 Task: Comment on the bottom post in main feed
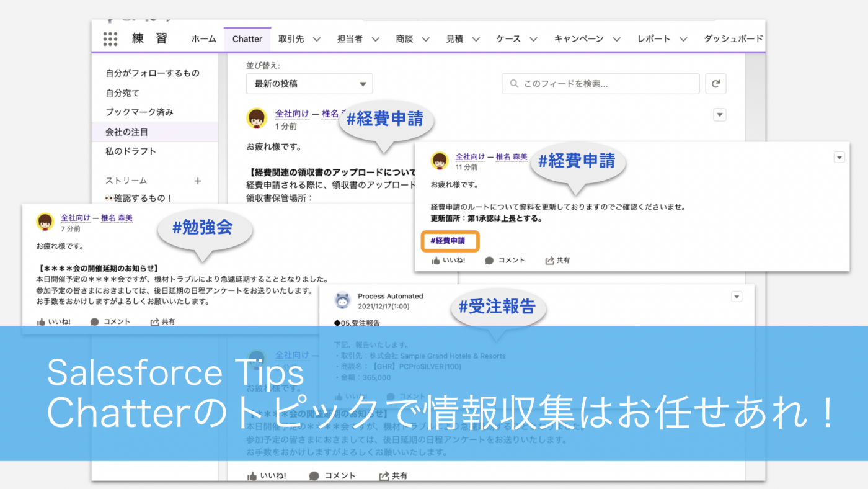(x=332, y=476)
